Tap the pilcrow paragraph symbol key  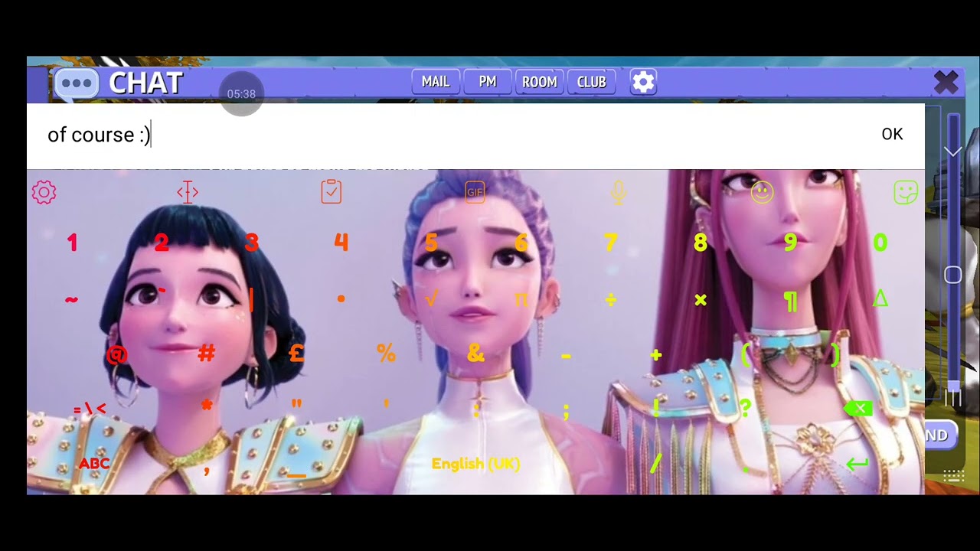[x=790, y=301]
